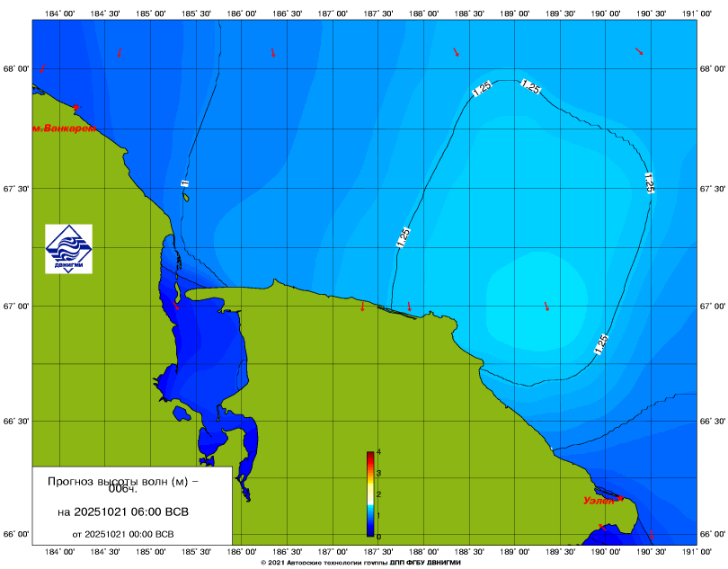Click the "67° 30'" latitude label on the right
This screenshot has height=569, width=728.
click(712, 190)
